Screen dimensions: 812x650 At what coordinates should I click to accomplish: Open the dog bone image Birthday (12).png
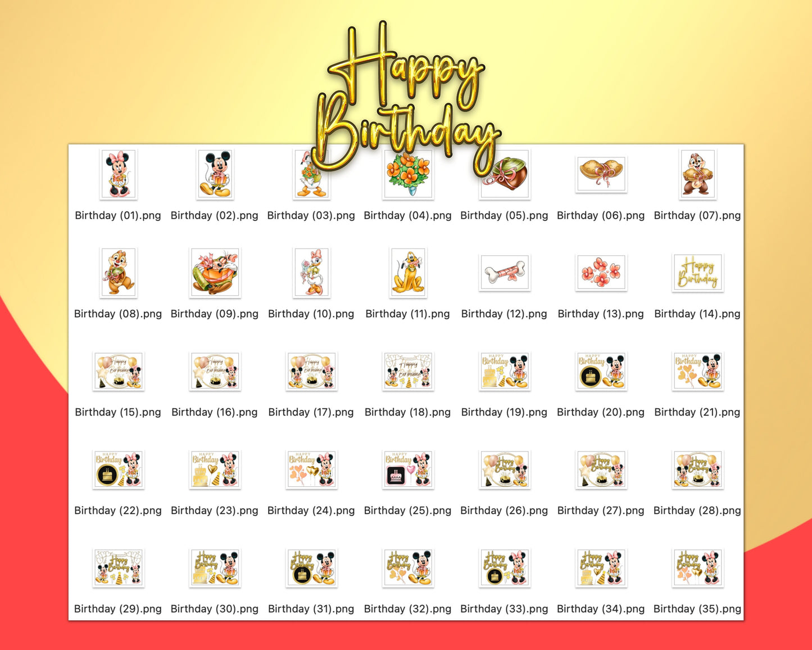[504, 273]
